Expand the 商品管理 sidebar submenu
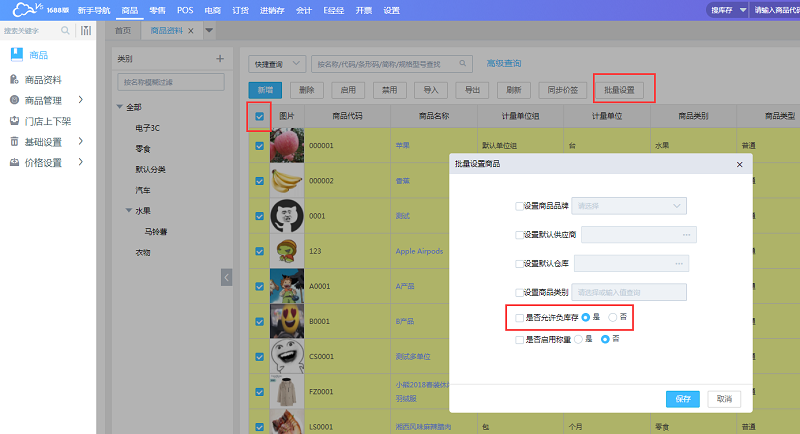This screenshot has height=434, width=800. click(x=80, y=100)
